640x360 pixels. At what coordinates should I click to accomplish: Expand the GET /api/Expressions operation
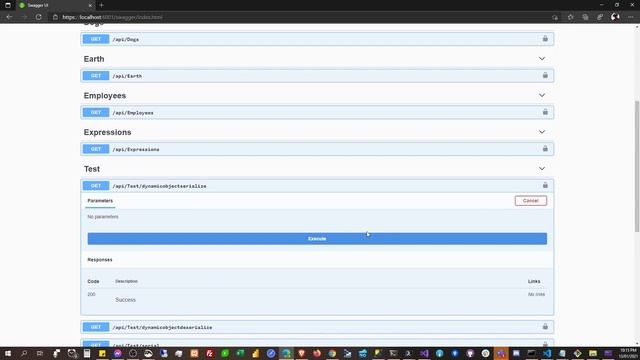point(317,149)
